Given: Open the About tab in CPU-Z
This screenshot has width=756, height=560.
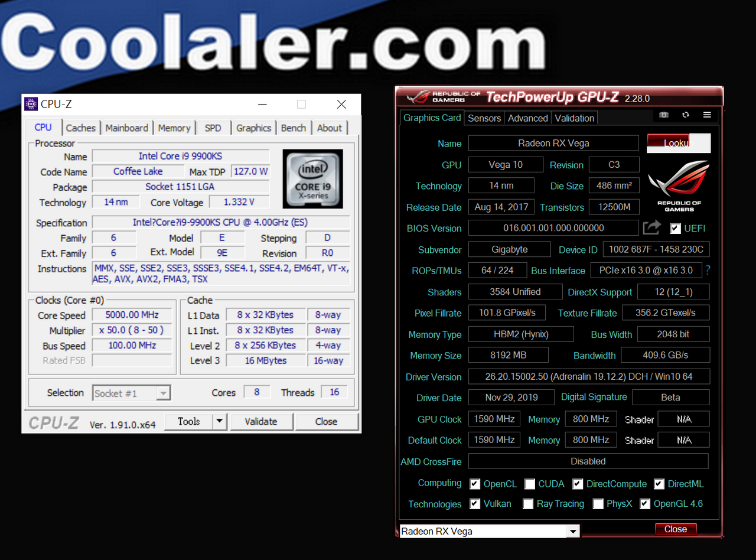Looking at the screenshot, I should [x=330, y=128].
